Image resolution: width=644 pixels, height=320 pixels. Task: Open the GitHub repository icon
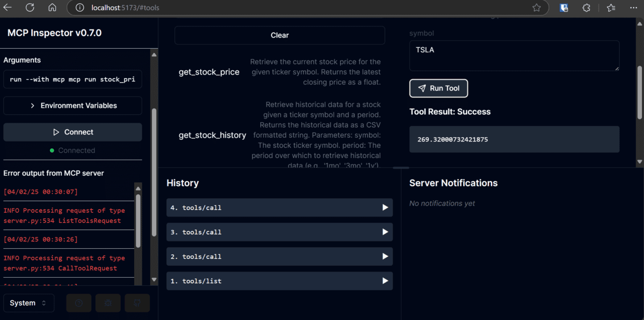[x=137, y=303]
